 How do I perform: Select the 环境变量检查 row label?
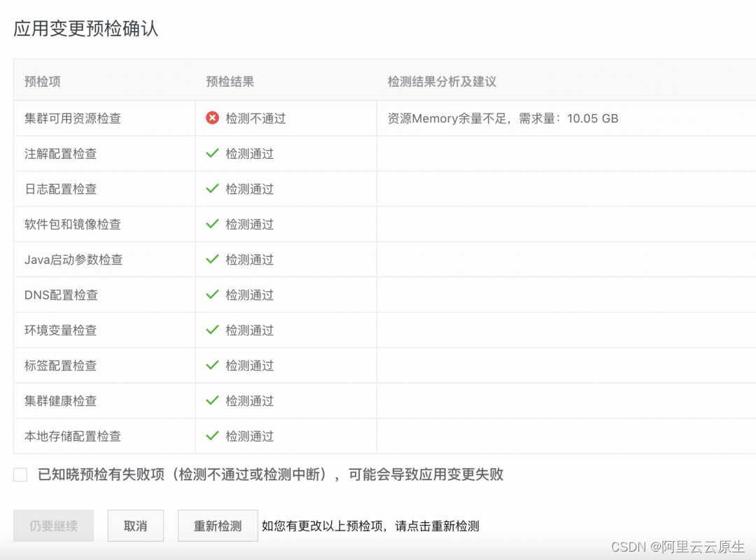pos(61,330)
